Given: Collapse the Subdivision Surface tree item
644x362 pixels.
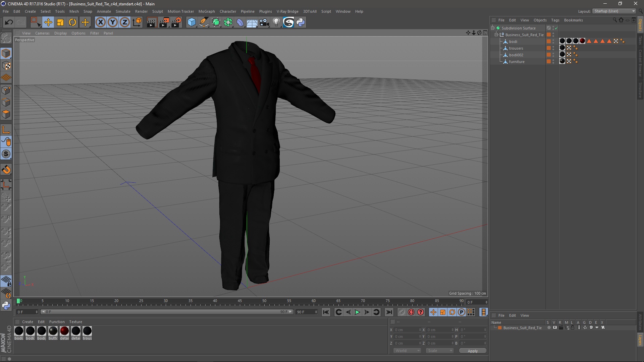Looking at the screenshot, I should pyautogui.click(x=493, y=28).
